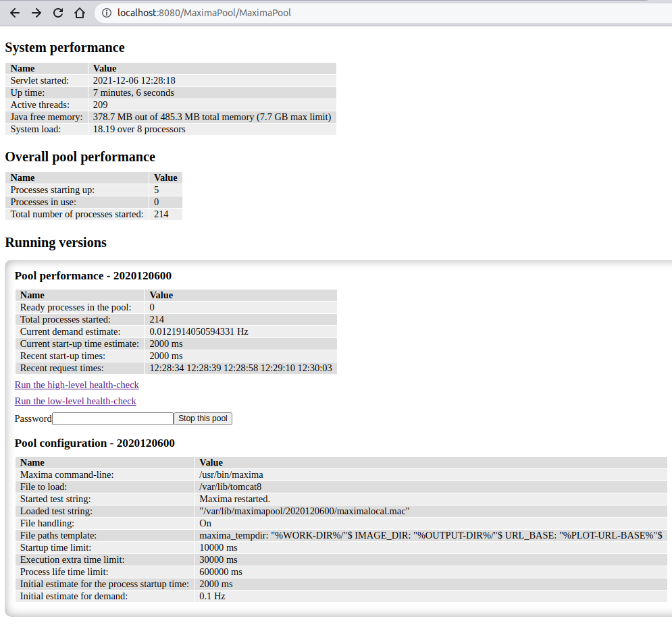Click the site information icon in address bar
The width and height of the screenshot is (672, 629).
click(x=107, y=12)
